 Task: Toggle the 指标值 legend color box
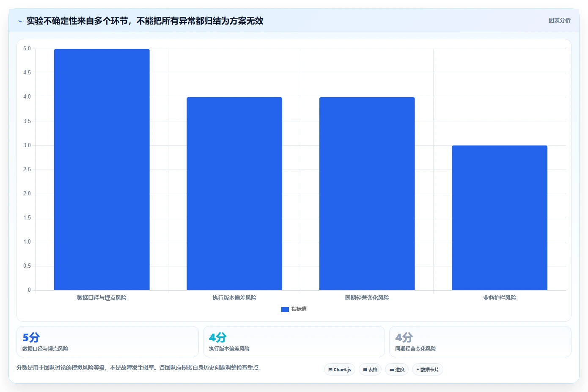tap(285, 310)
